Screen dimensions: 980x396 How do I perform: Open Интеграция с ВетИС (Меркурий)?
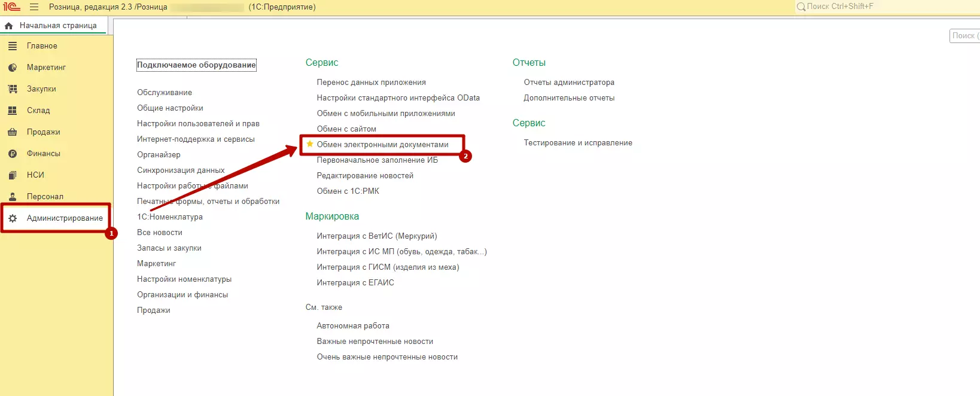(377, 236)
